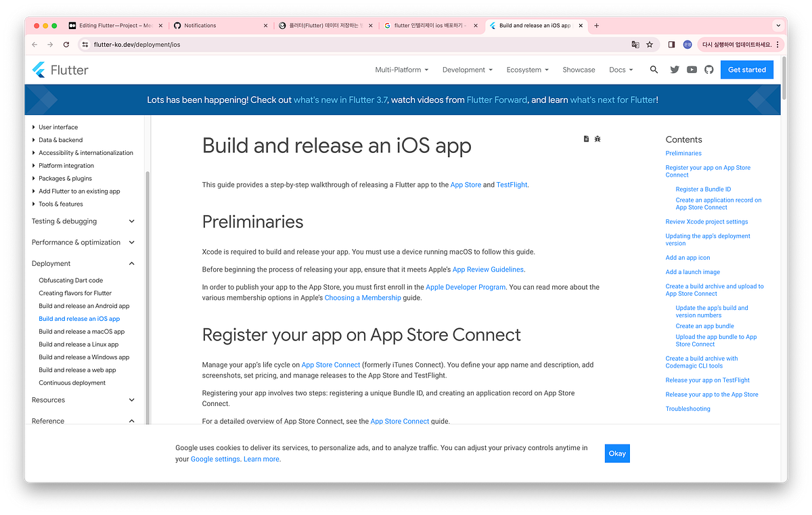Click the report issue bug icon
The width and height of the screenshot is (812, 515).
(597, 139)
